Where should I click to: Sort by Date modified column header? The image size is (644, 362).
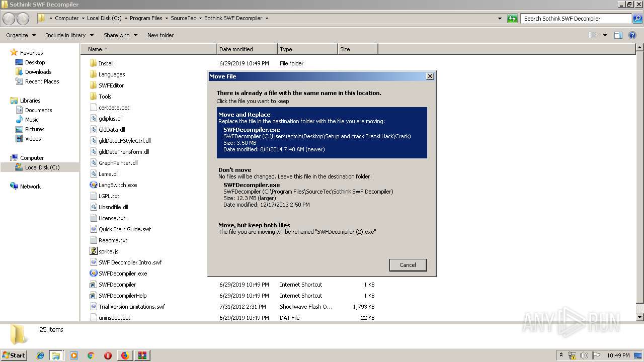pyautogui.click(x=247, y=49)
